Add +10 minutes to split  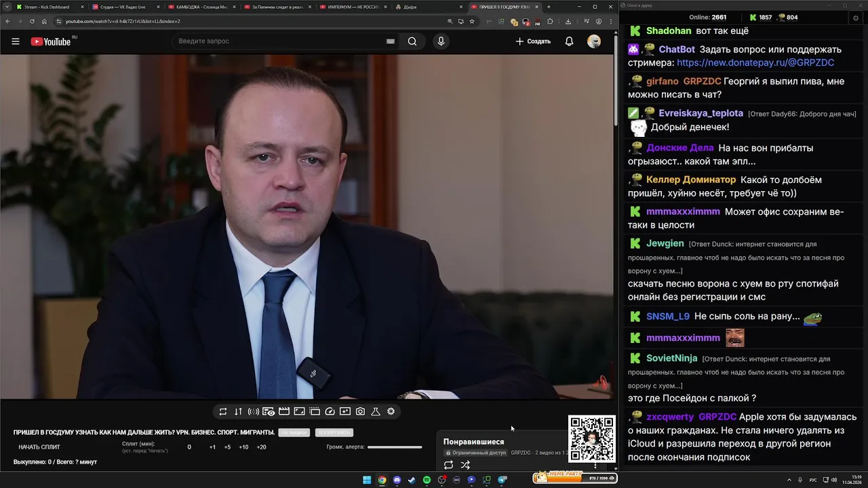243,447
